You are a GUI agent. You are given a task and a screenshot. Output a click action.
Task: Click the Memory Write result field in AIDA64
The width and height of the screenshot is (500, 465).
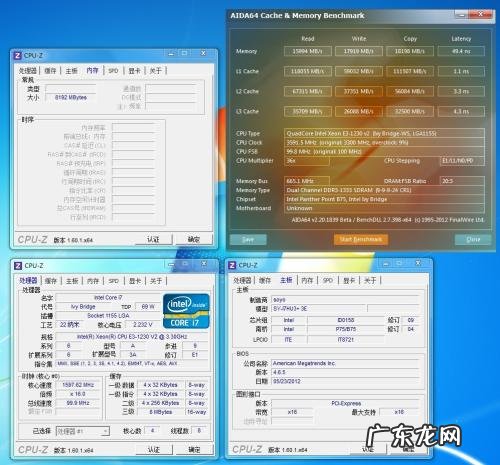pos(359,51)
